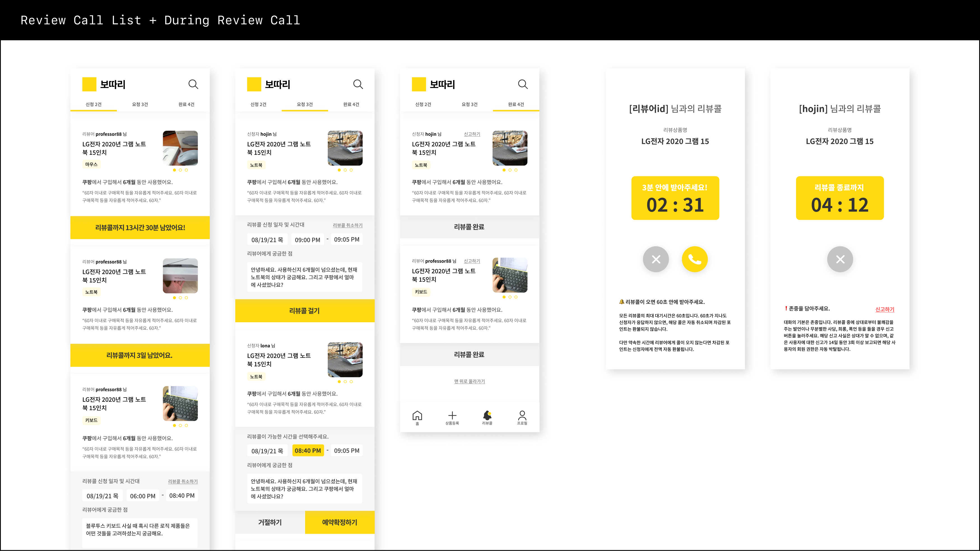Choose the 09:05 PM time next to 08:40 PM
Viewport: 980px width, 551px height.
point(346,450)
